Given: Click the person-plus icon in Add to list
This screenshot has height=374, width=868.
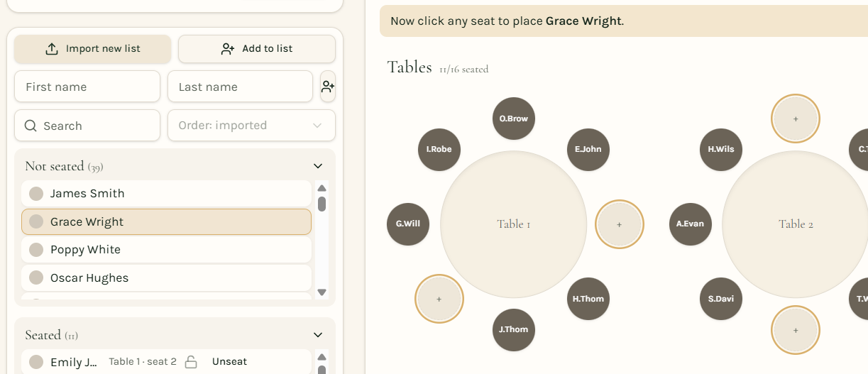Looking at the screenshot, I should [x=228, y=49].
